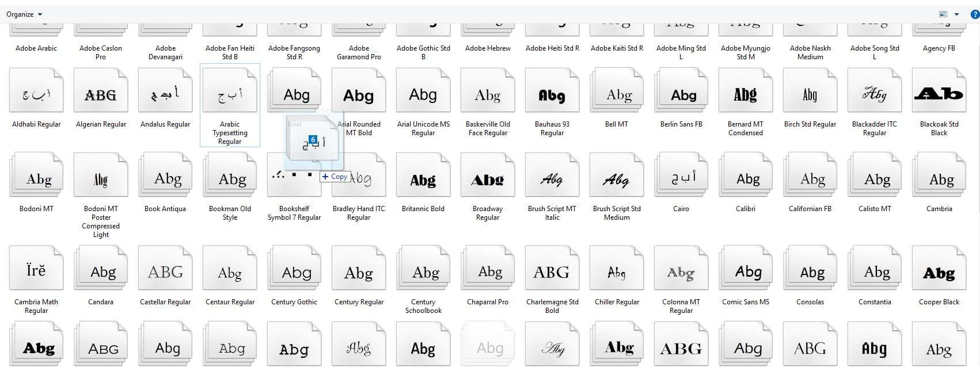Click the change view icon
Screen dimensions: 980x367
(943, 14)
